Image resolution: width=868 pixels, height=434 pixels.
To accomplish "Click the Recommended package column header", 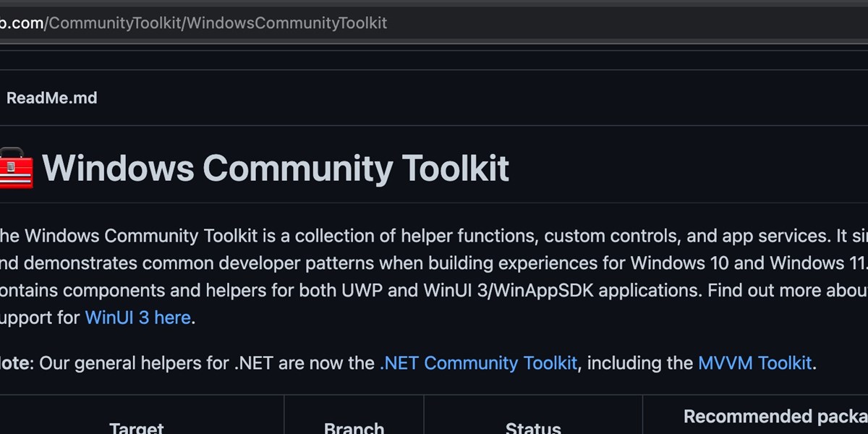I will pos(774,417).
